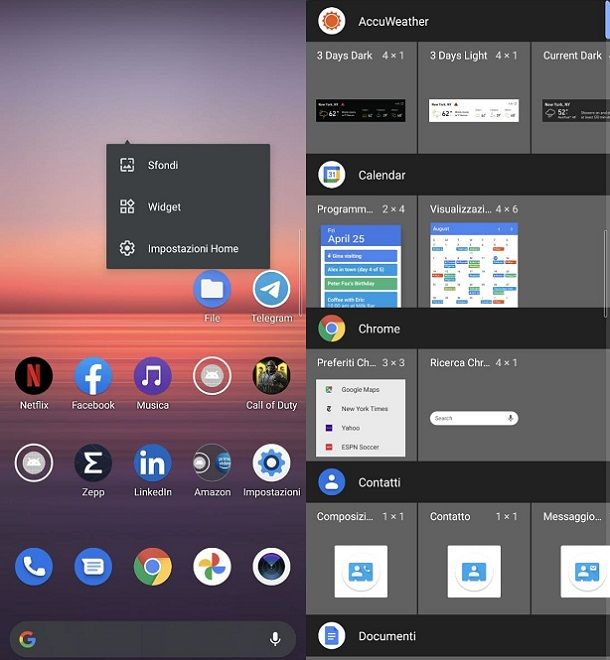Launch Chrome from the dock

(x=152, y=567)
